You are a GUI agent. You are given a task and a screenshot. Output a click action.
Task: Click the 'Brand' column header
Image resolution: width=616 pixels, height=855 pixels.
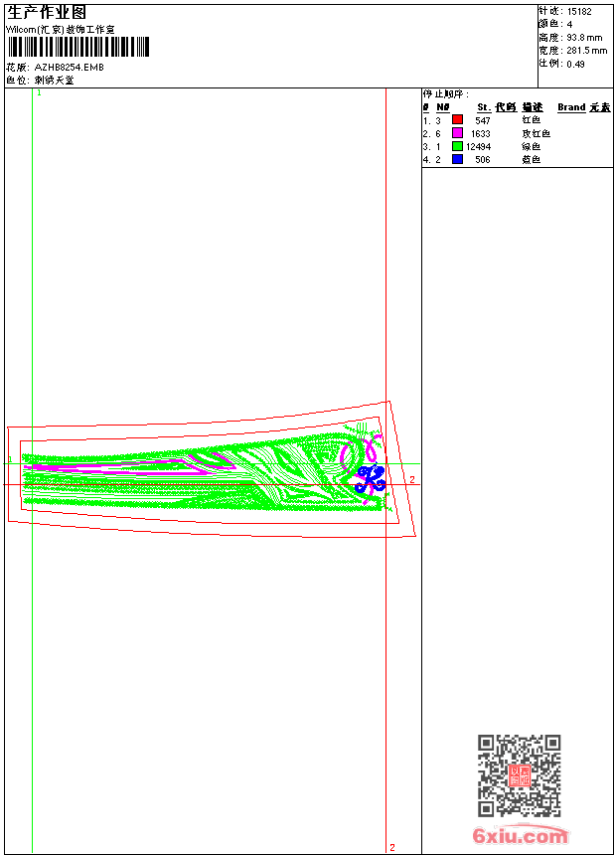(x=571, y=107)
